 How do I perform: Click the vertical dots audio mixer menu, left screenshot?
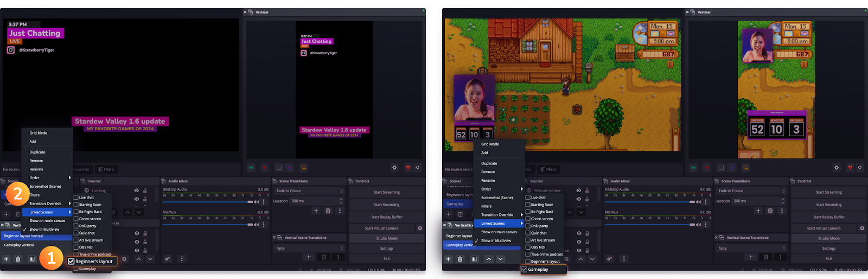(x=182, y=259)
